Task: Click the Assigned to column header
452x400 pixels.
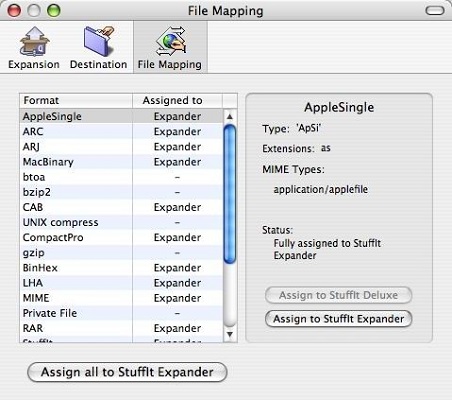Action: (177, 100)
